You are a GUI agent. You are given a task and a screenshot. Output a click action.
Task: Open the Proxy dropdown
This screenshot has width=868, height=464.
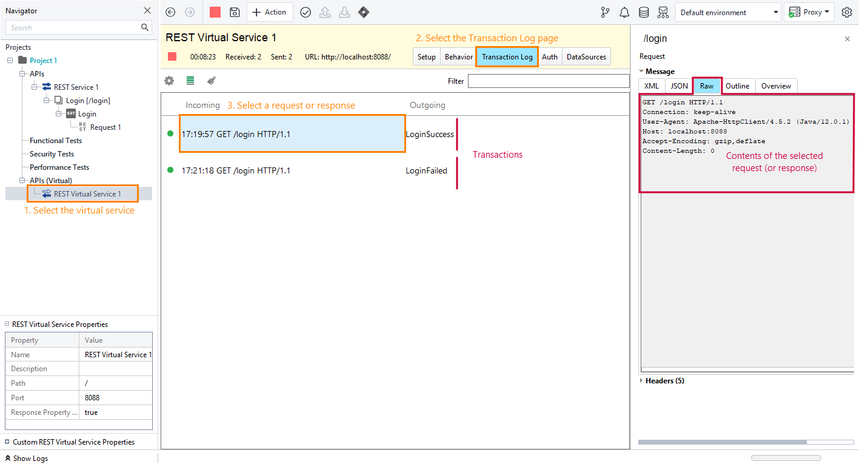click(x=809, y=12)
